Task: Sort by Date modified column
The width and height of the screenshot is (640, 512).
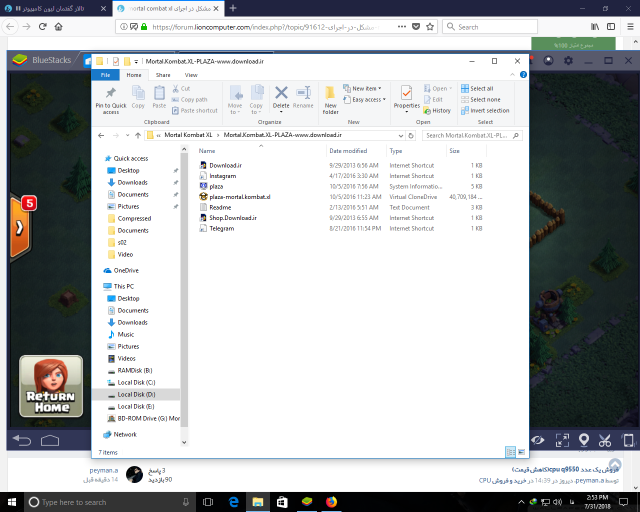Action: tap(348, 151)
